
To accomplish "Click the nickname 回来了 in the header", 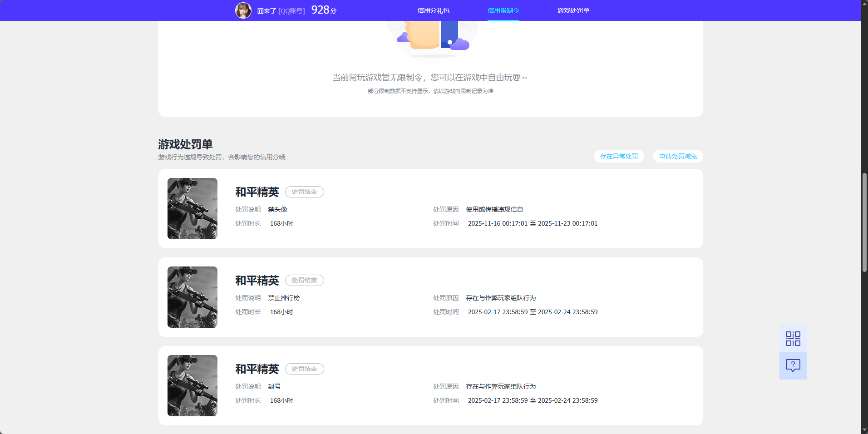I will [x=266, y=10].
